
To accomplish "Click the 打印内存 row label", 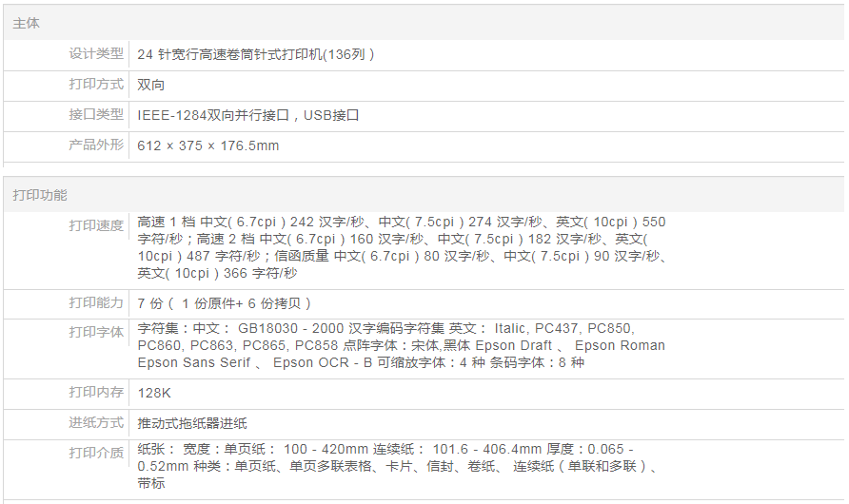I will click(x=96, y=393).
